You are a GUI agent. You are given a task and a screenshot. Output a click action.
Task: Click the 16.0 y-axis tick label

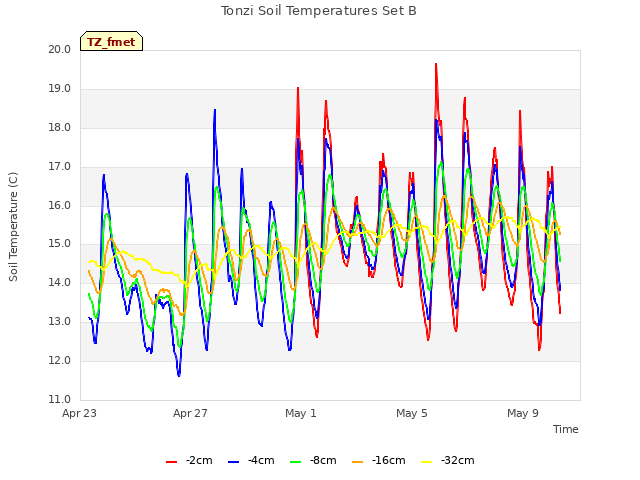pyautogui.click(x=60, y=205)
